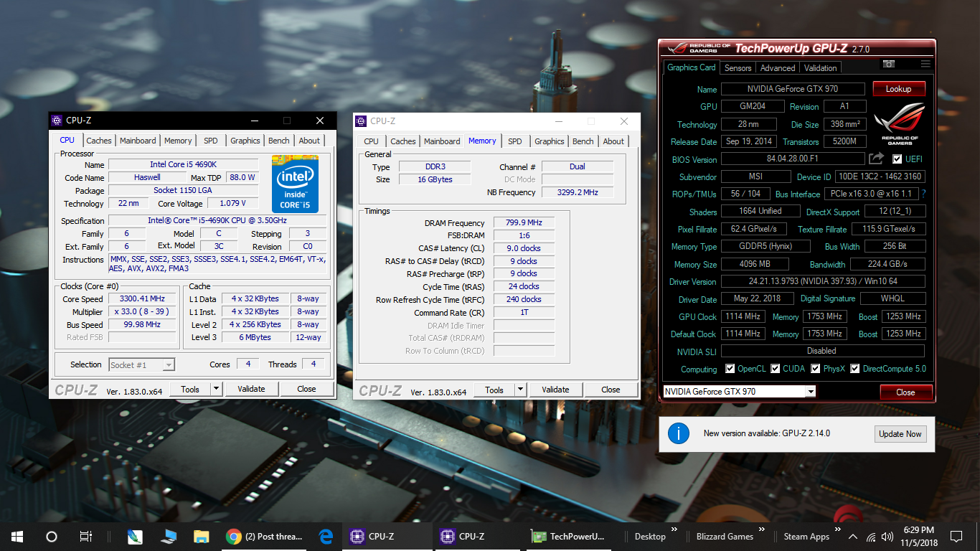Click the Tools button in CPU-tab CPU-Z window
Image resolution: width=980 pixels, height=551 pixels.
point(190,389)
